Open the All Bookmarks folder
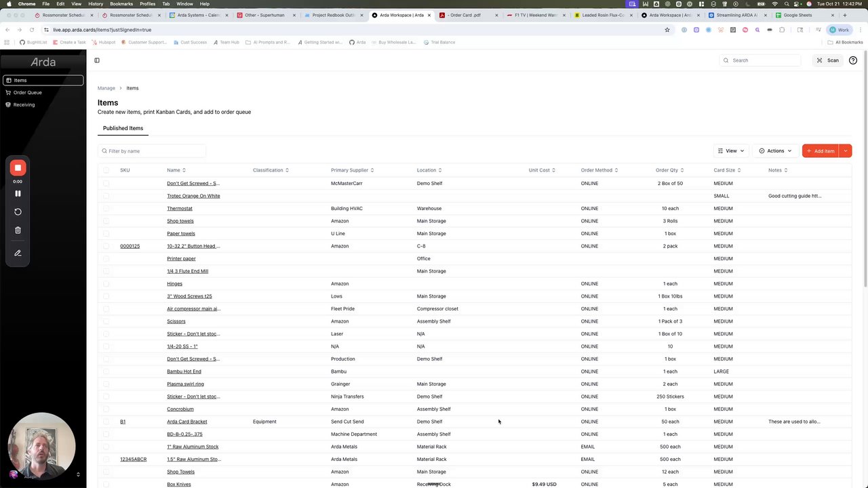Viewport: 868px width, 488px height. point(845,42)
